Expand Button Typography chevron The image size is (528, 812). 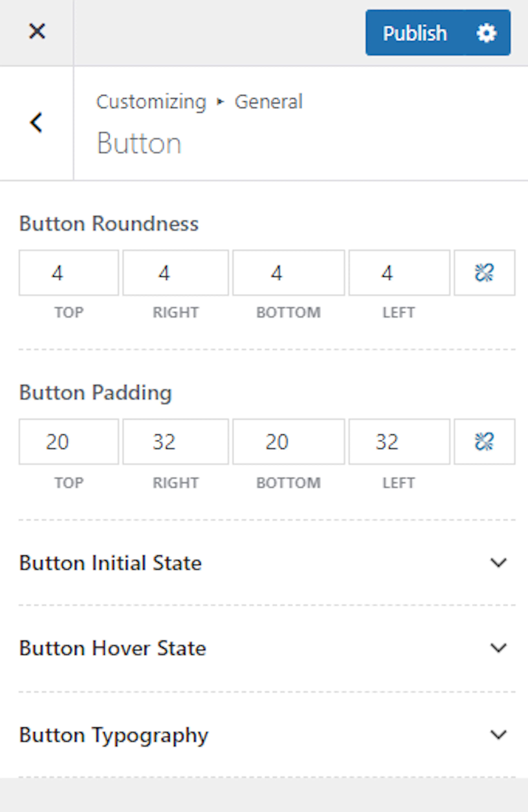(x=498, y=734)
